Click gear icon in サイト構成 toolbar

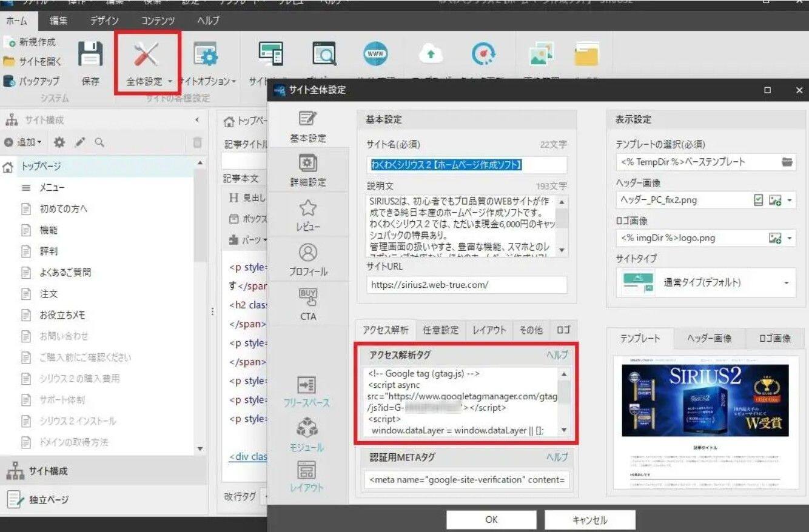point(59,142)
